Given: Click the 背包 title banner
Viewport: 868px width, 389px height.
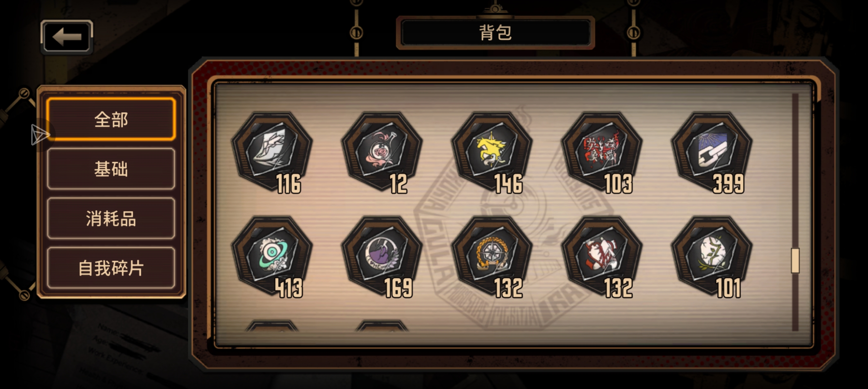Looking at the screenshot, I should click(495, 33).
